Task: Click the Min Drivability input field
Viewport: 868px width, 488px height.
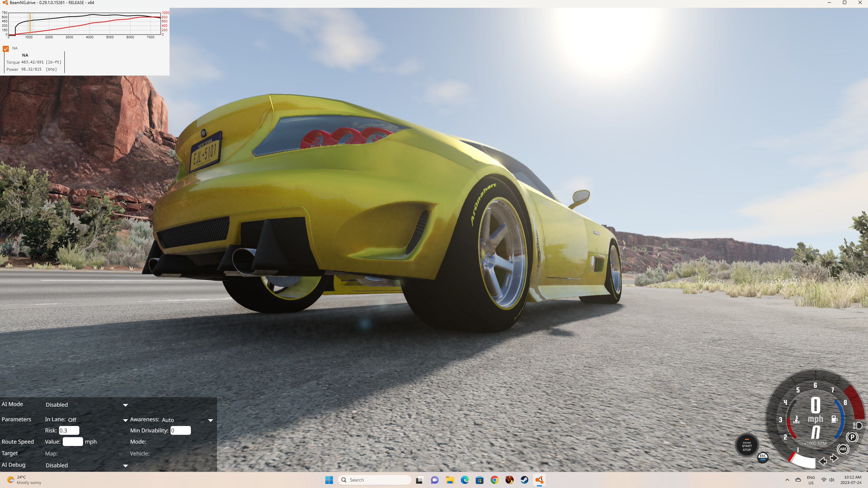Action: (180, 430)
